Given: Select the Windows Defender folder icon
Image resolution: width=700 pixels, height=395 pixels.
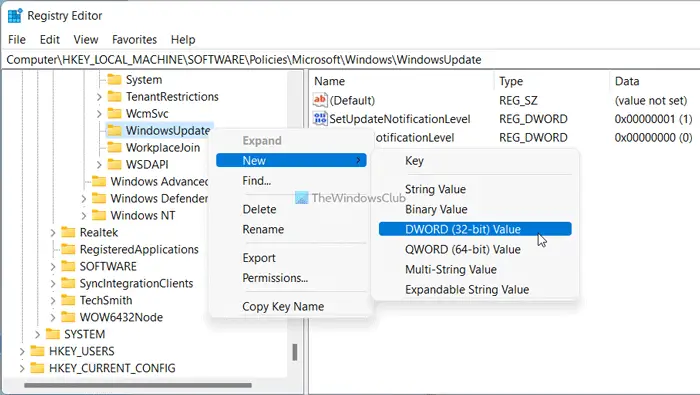Looking at the screenshot, I should (x=99, y=199).
